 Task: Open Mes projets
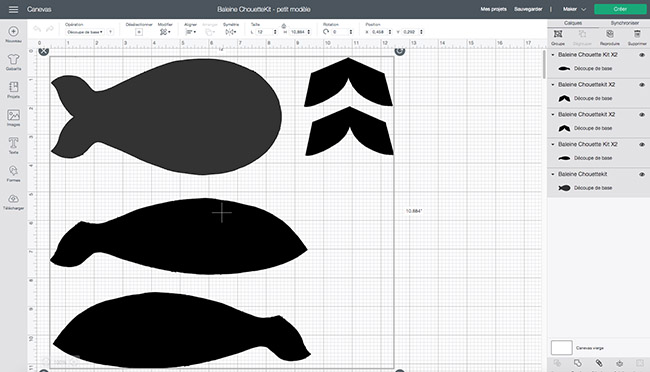pos(493,9)
